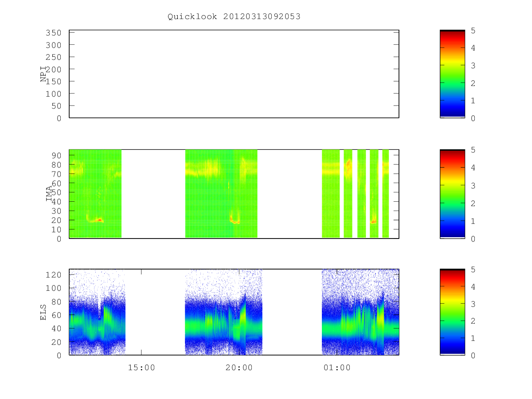The image size is (532, 399).
Task: Click the 3 label on NPI colorbar
Action: (473, 65)
